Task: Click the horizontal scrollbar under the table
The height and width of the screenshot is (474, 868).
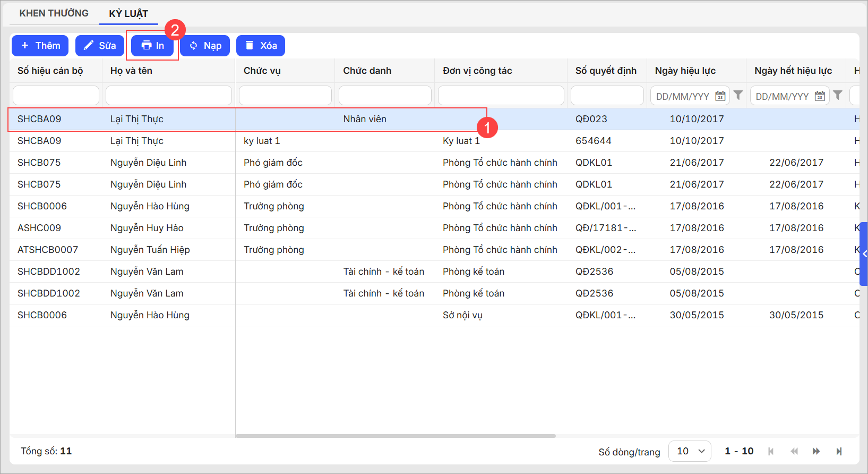Action: tap(396, 436)
